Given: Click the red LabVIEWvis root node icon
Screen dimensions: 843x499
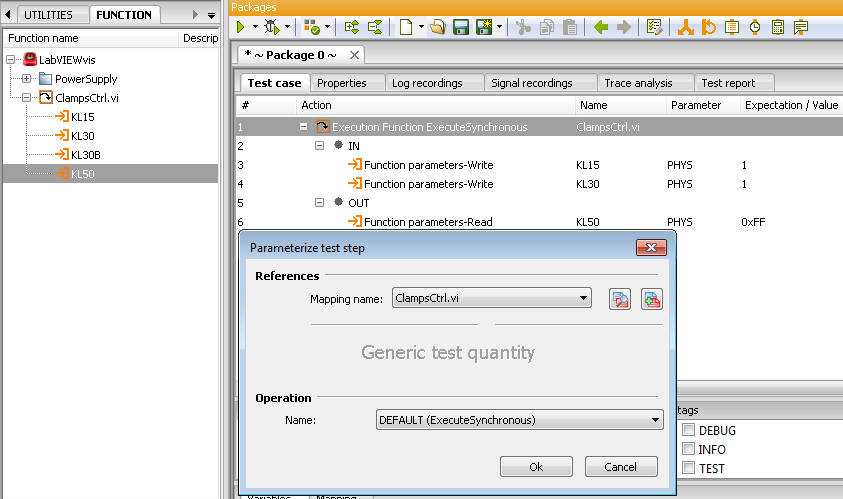Looking at the screenshot, I should tap(30, 59).
